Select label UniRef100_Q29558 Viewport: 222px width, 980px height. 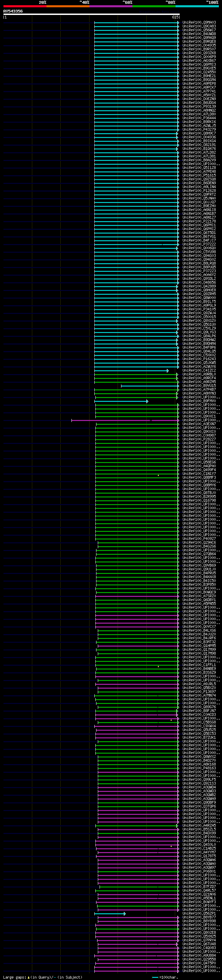click(x=199, y=959)
